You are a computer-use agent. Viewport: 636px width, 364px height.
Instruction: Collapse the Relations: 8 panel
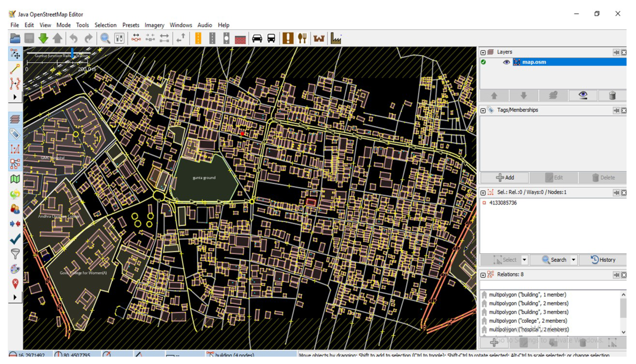tap(483, 275)
